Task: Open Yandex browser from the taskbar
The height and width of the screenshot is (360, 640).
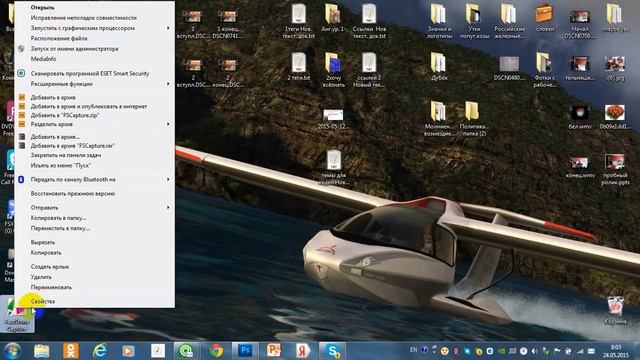Action: (303, 350)
